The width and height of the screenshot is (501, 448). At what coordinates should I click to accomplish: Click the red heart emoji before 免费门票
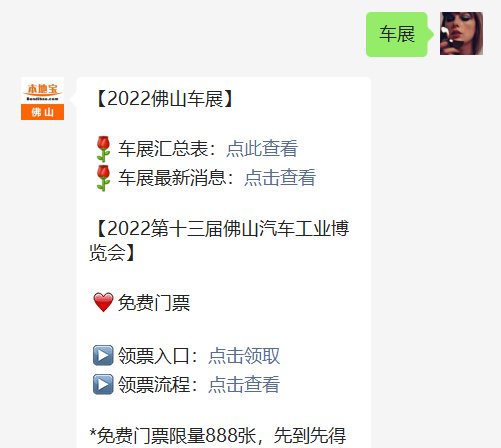click(x=103, y=302)
